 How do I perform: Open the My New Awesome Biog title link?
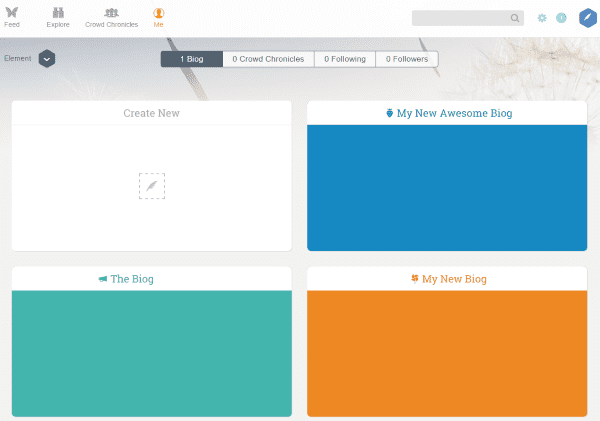pyautogui.click(x=454, y=113)
